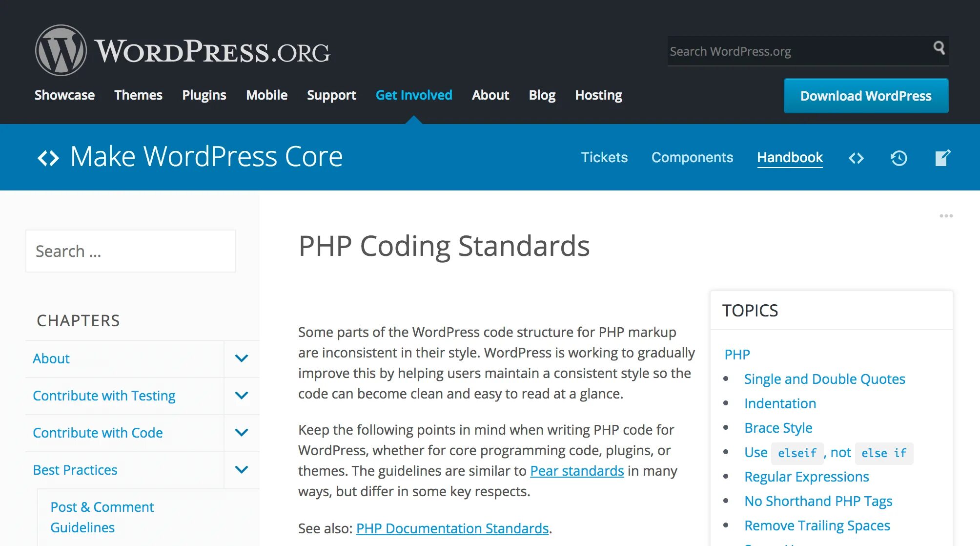Viewport: 980px width, 546px height.
Task: Click the history/clock icon in handbook nav
Action: coord(898,157)
